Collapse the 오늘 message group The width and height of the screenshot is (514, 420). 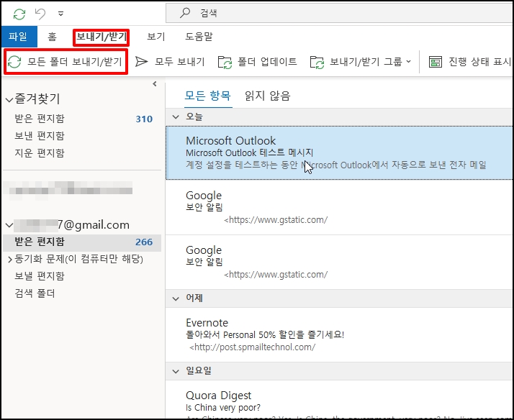tap(176, 117)
